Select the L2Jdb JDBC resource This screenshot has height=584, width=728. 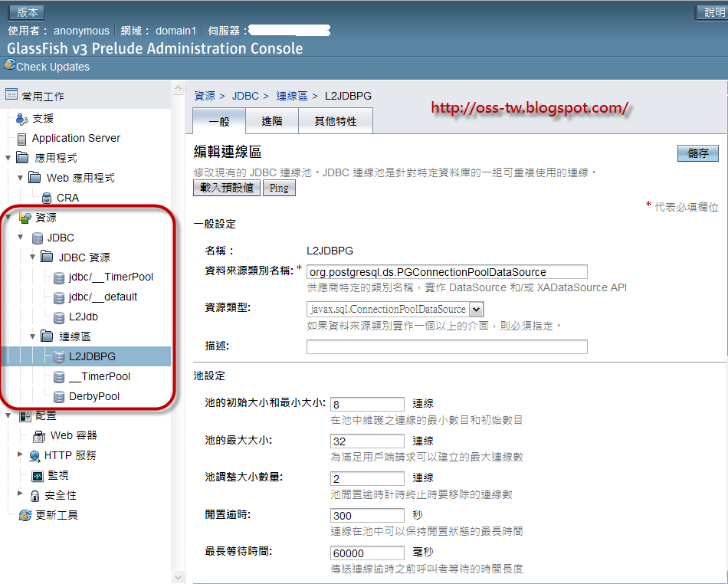click(84, 317)
